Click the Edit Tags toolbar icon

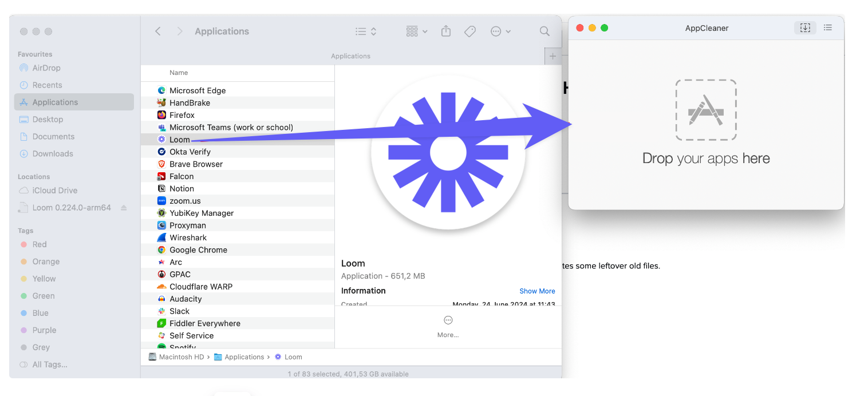point(470,31)
